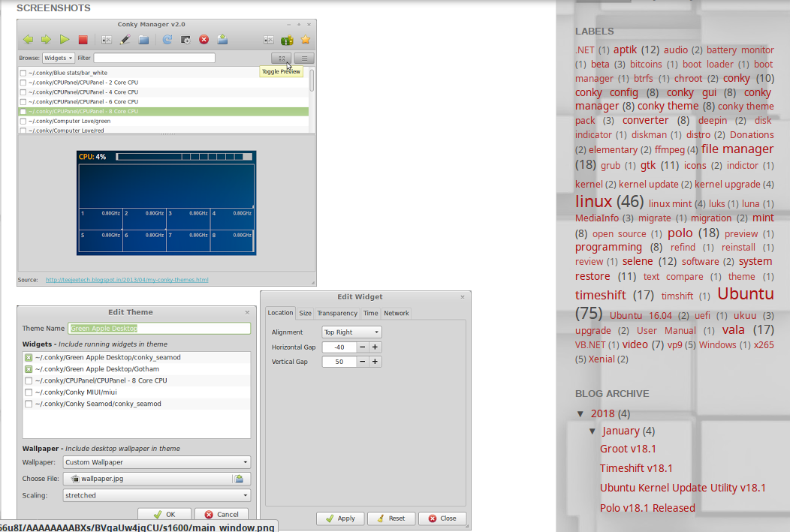Open the Polo v18.1 Released post
The height and width of the screenshot is (532, 790).
click(647, 508)
